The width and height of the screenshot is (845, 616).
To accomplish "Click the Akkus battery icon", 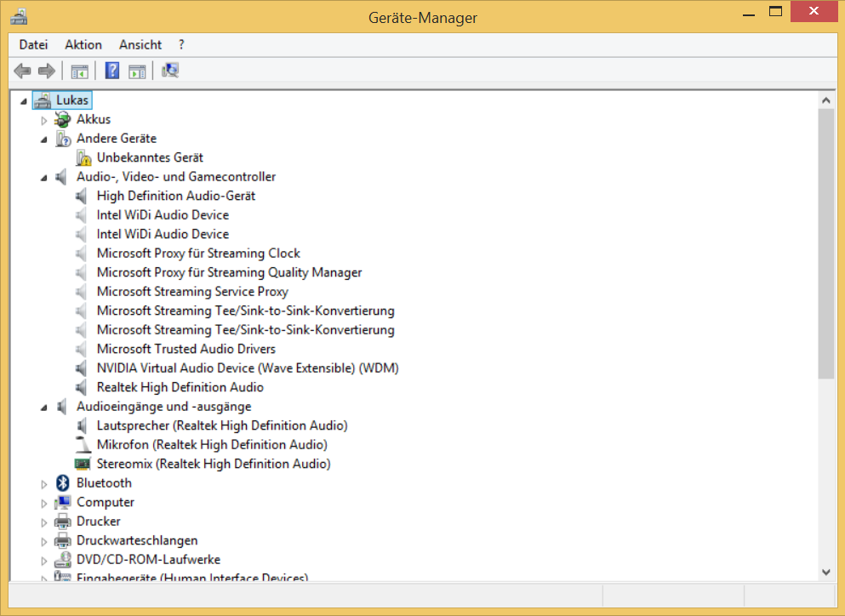I will point(62,120).
